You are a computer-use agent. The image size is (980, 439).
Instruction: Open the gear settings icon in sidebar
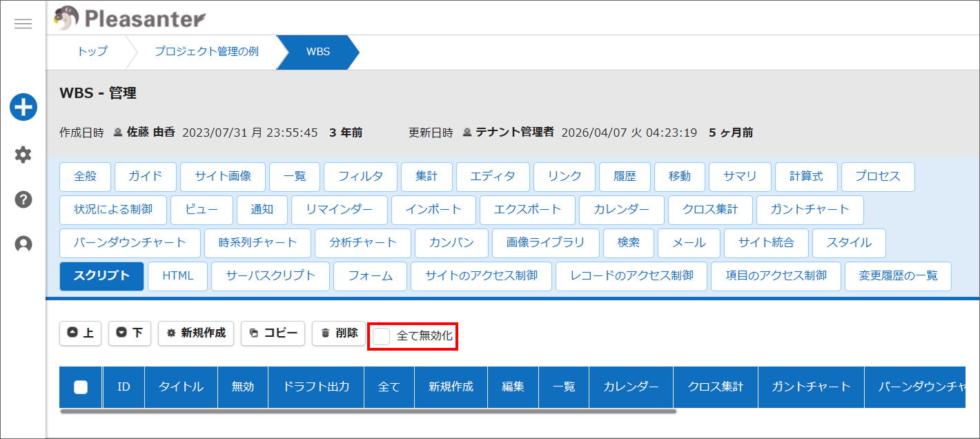point(23,155)
